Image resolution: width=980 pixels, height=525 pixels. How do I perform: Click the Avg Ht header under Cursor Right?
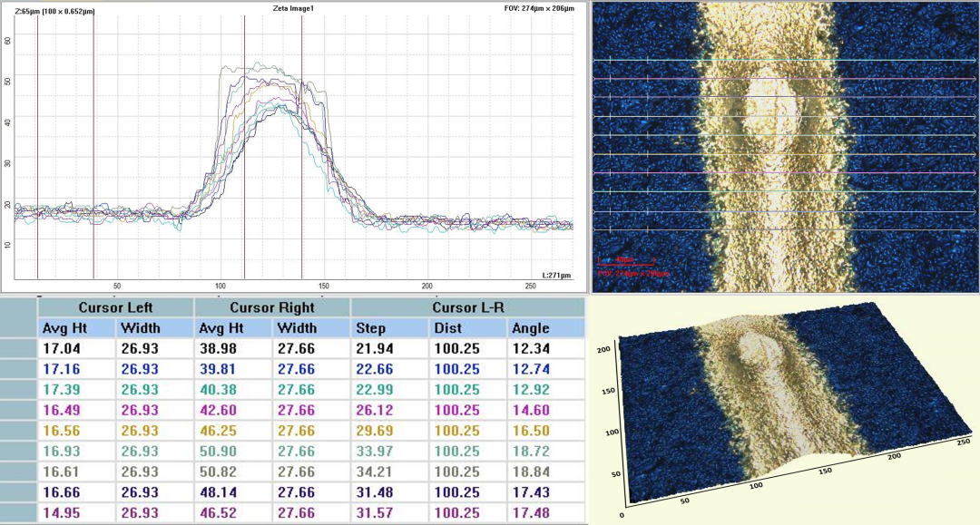click(233, 327)
